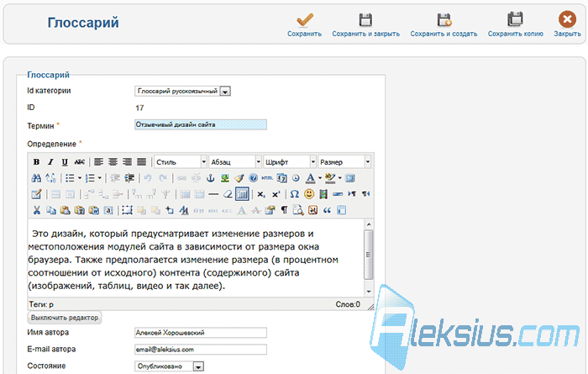Toggle italic text formatting
588x374 pixels.
[50, 162]
